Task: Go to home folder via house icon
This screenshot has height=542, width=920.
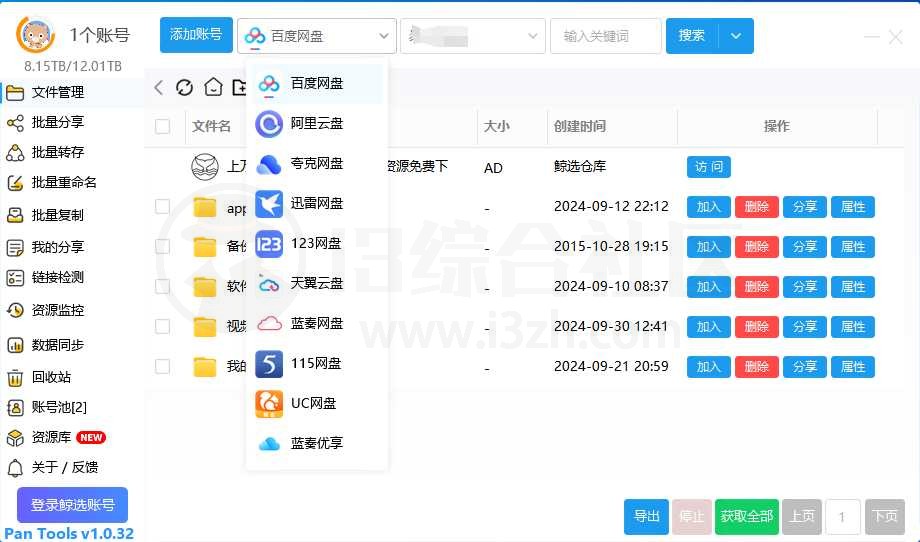Action: 213,87
